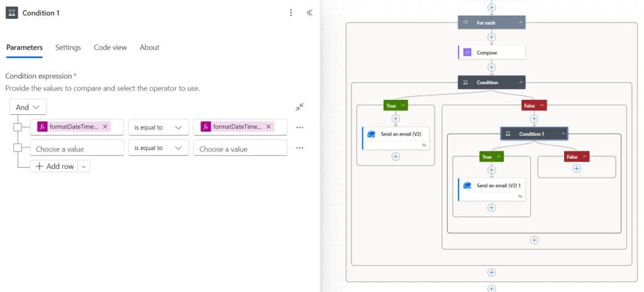Screen dimensions: 644x292
Task: Click the link icon on Send an email (V2) 1
Action: pos(520,197)
